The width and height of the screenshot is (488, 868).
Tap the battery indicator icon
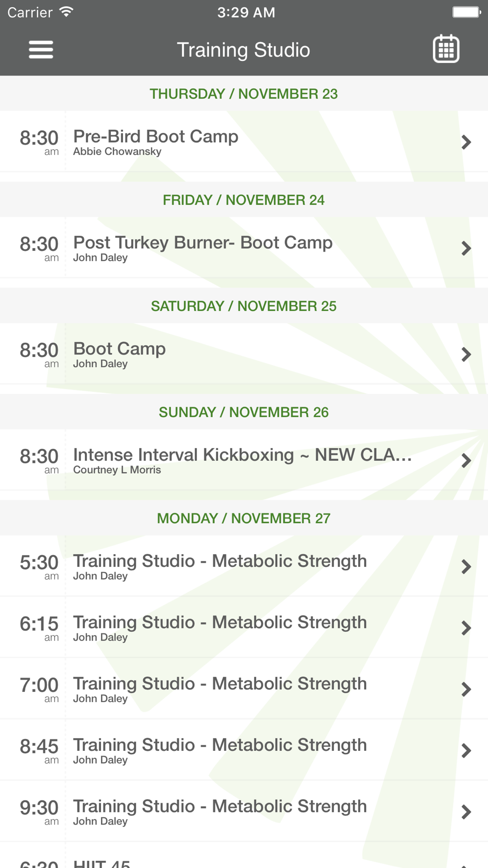466,12
